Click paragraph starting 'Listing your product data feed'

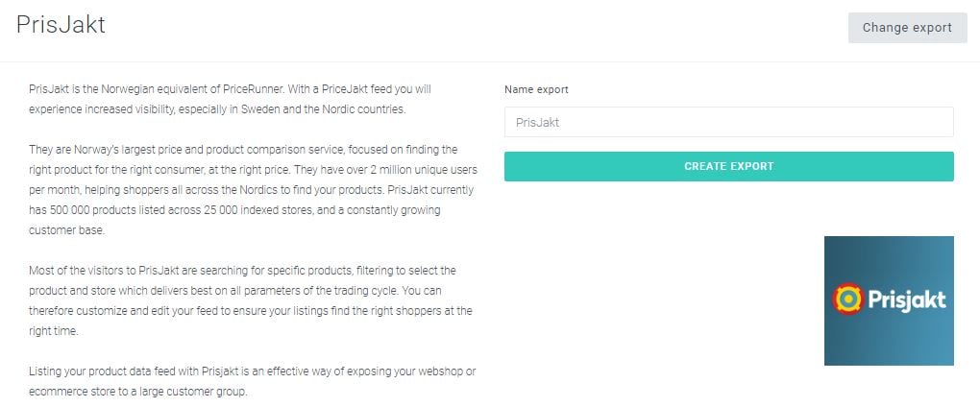click(x=253, y=381)
